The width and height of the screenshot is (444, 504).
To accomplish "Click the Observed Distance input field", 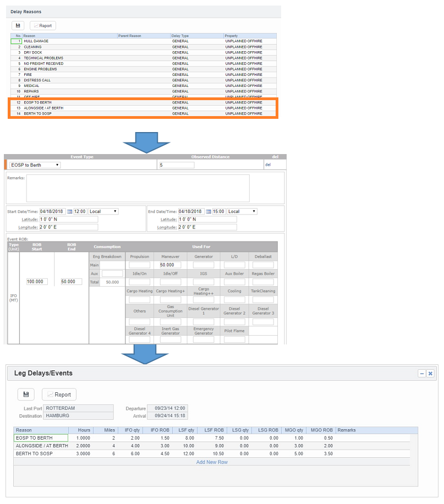I will [x=176, y=165].
